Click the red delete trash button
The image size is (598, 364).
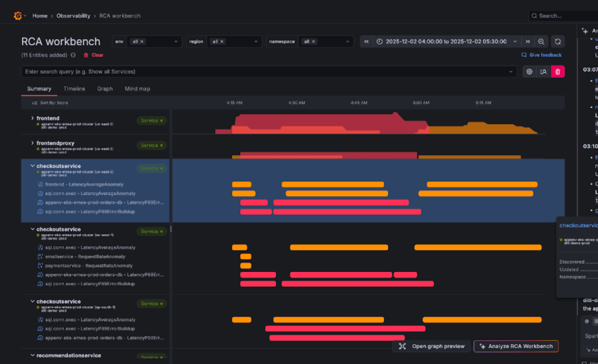pos(558,72)
